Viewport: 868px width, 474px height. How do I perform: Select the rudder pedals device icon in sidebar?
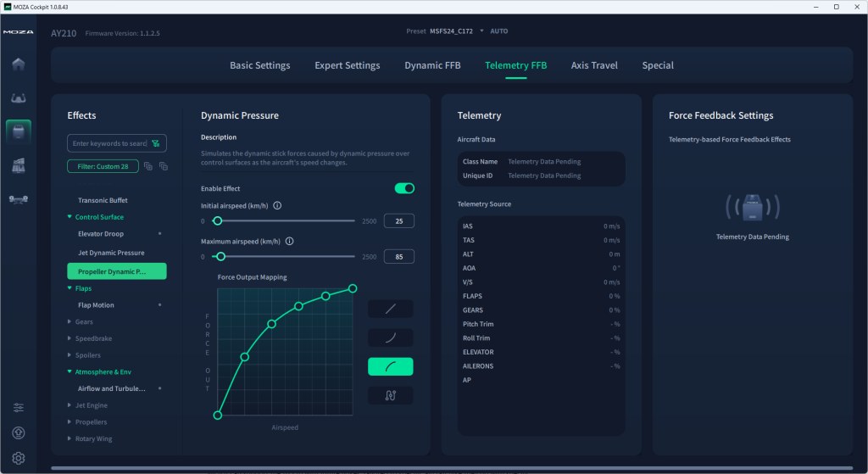coord(19,199)
